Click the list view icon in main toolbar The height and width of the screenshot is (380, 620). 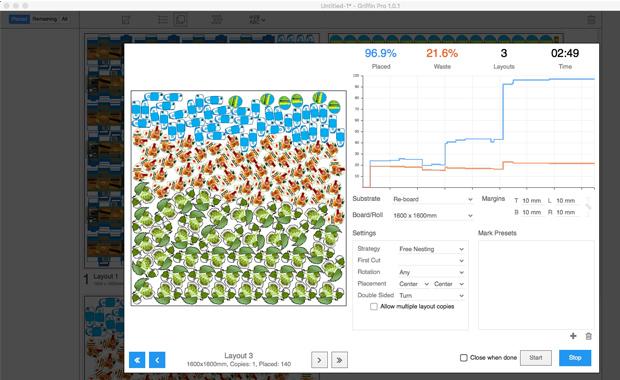(x=163, y=19)
